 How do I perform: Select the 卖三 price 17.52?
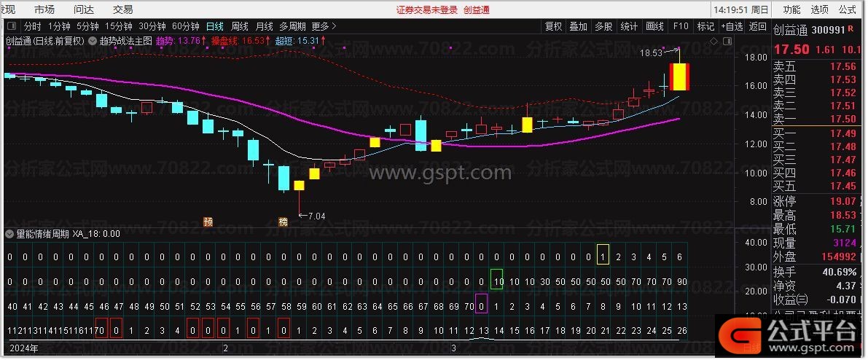842,93
